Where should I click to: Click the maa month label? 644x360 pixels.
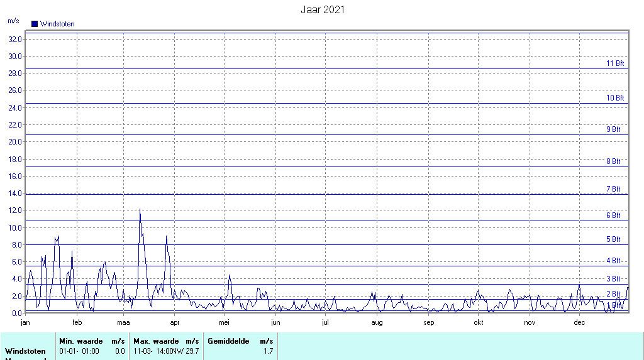124,323
